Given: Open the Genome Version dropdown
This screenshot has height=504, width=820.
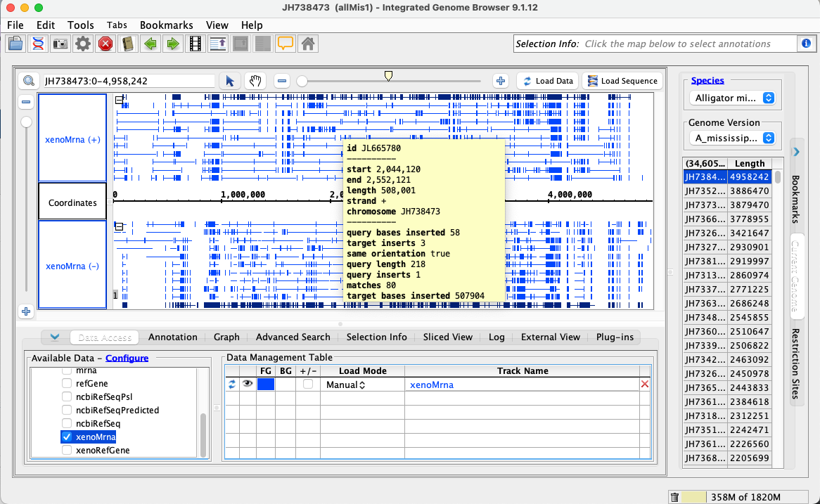Looking at the screenshot, I should tap(731, 138).
